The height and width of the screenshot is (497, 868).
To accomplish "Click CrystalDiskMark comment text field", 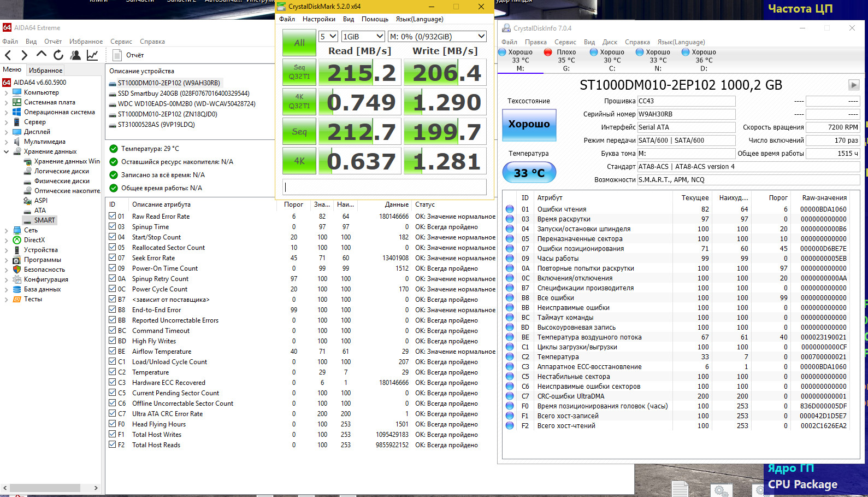I will click(x=385, y=187).
